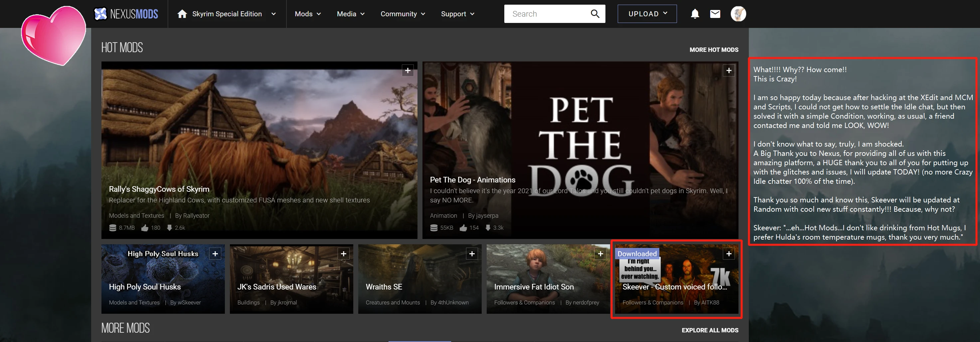Open the Animation category link
980x342 pixels.
pos(443,215)
